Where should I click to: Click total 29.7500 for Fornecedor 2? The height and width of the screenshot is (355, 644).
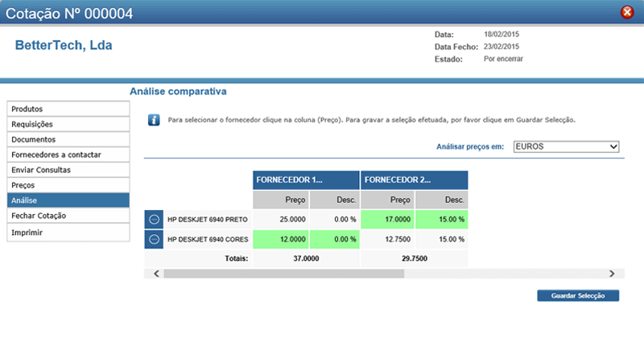pyautogui.click(x=415, y=258)
